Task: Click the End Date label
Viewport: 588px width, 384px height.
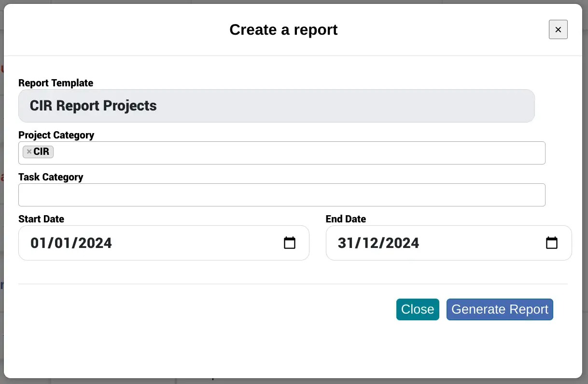Action: pyautogui.click(x=346, y=219)
